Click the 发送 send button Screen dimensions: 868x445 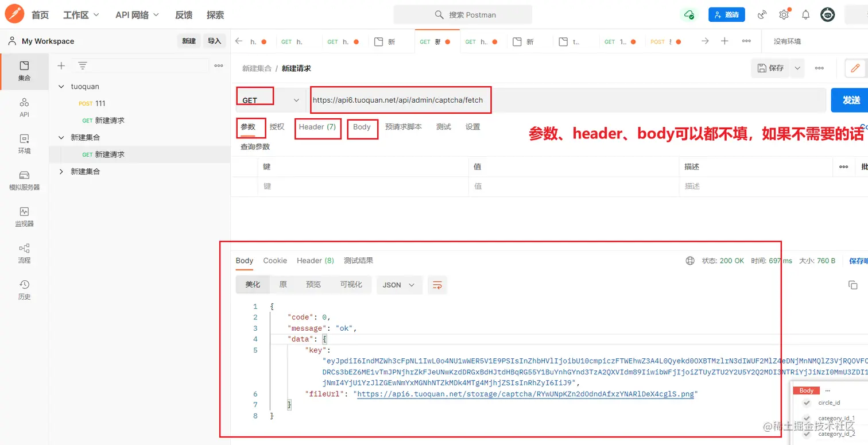pos(851,100)
